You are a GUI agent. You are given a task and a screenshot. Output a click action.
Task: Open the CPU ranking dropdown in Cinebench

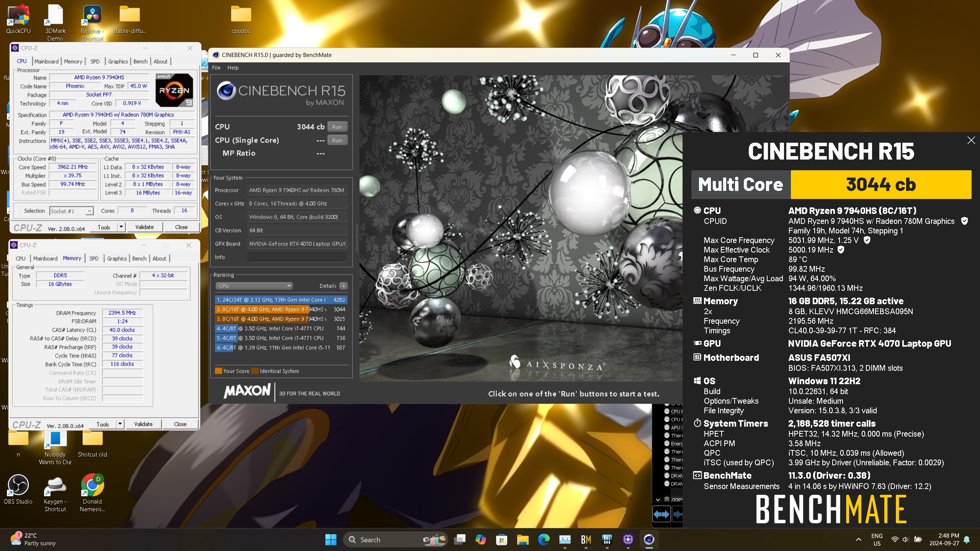point(254,286)
